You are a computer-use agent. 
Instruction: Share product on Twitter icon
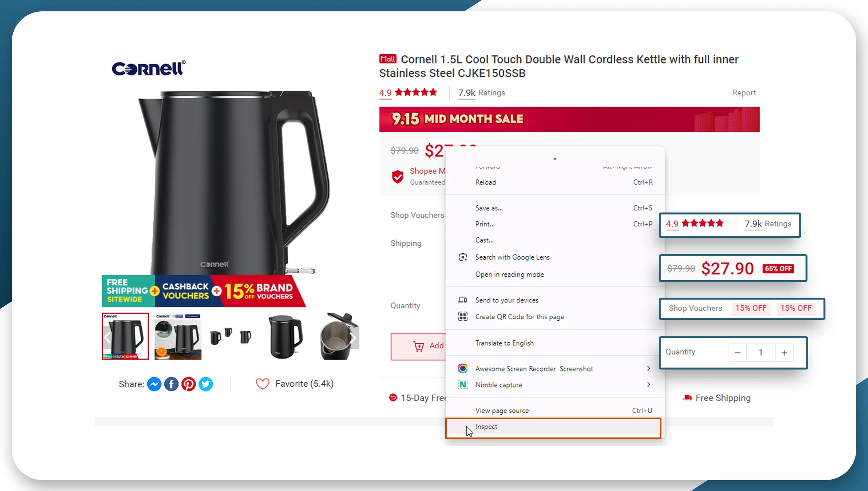coord(206,384)
